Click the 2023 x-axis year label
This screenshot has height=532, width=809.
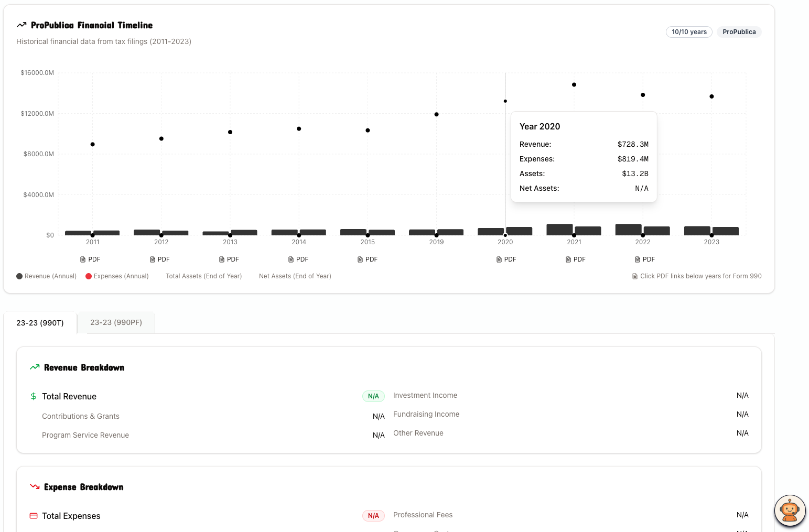point(711,242)
